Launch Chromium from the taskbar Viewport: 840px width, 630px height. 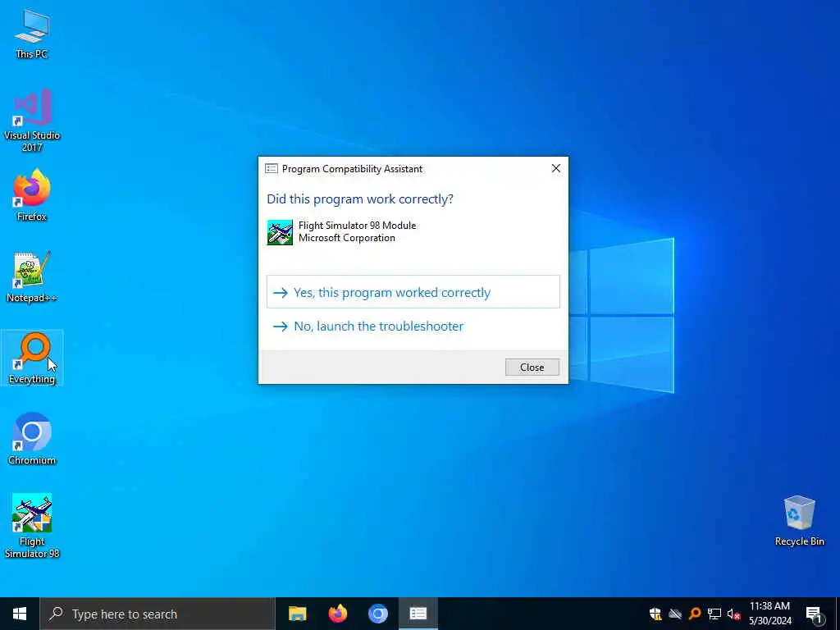click(377, 614)
